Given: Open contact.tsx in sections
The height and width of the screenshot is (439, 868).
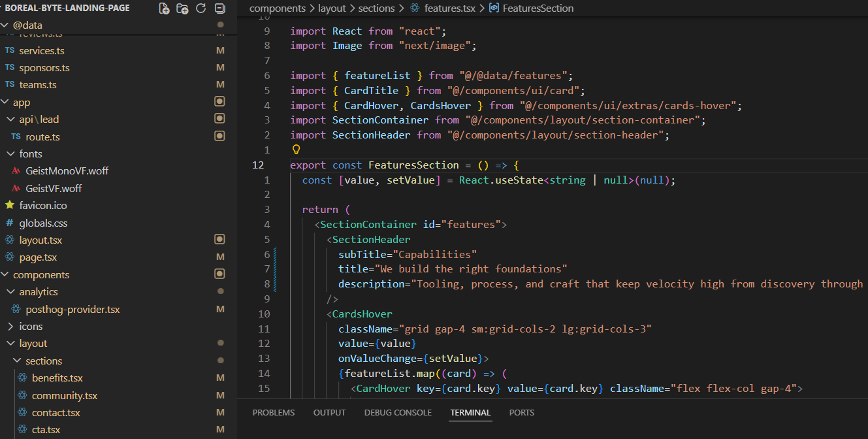Looking at the screenshot, I should click(56, 413).
